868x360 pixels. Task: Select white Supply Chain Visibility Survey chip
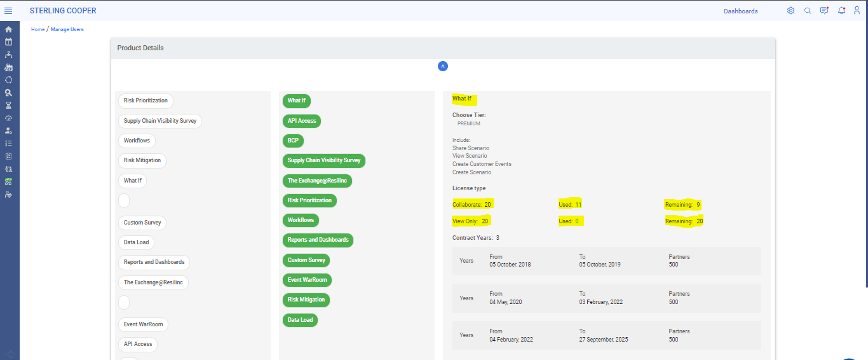pos(160,121)
